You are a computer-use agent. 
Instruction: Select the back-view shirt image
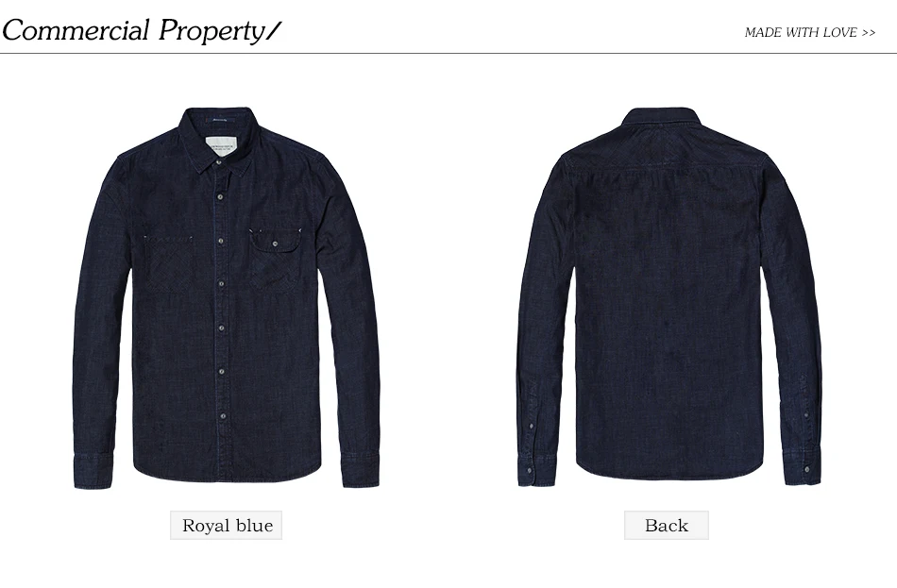click(x=669, y=297)
